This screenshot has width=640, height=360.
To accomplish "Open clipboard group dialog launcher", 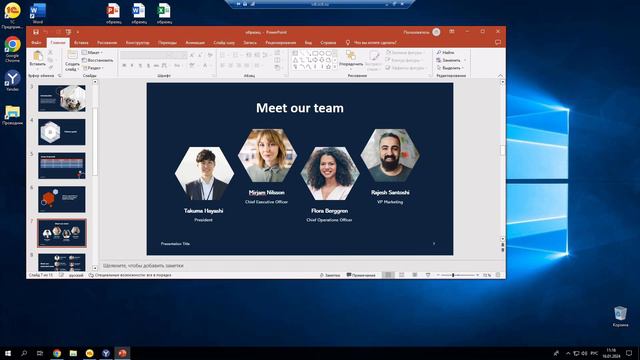I will click(60, 76).
